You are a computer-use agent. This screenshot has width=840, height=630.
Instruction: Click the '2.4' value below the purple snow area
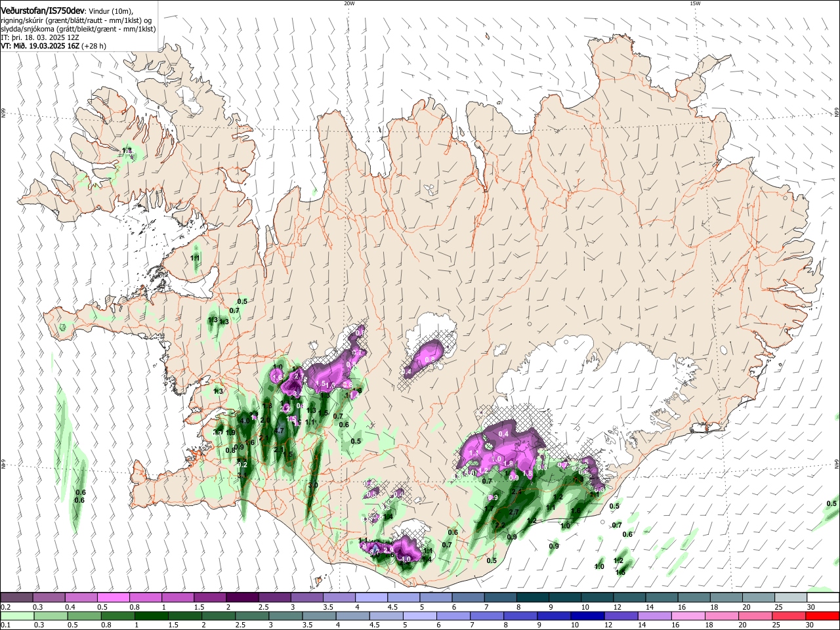pyautogui.click(x=516, y=492)
